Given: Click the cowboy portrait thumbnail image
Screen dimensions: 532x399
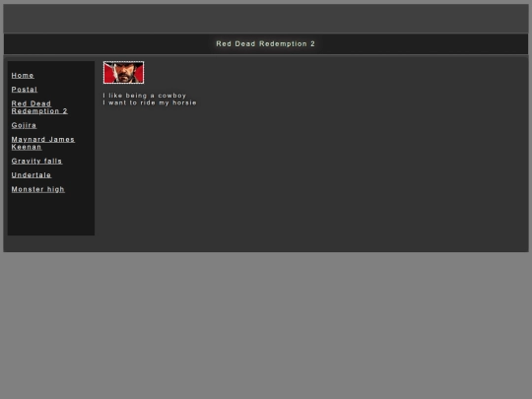Looking at the screenshot, I should [x=123, y=72].
